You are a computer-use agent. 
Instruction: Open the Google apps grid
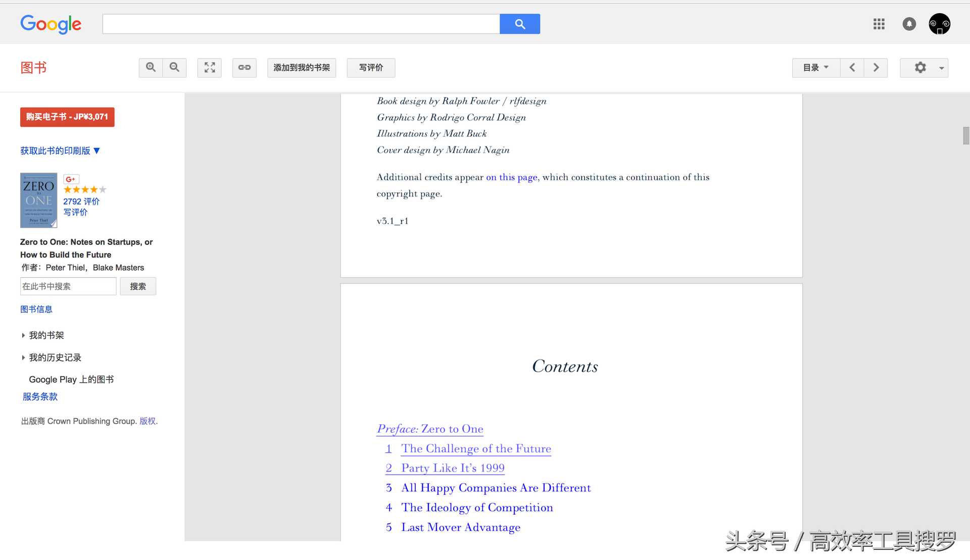coord(879,24)
